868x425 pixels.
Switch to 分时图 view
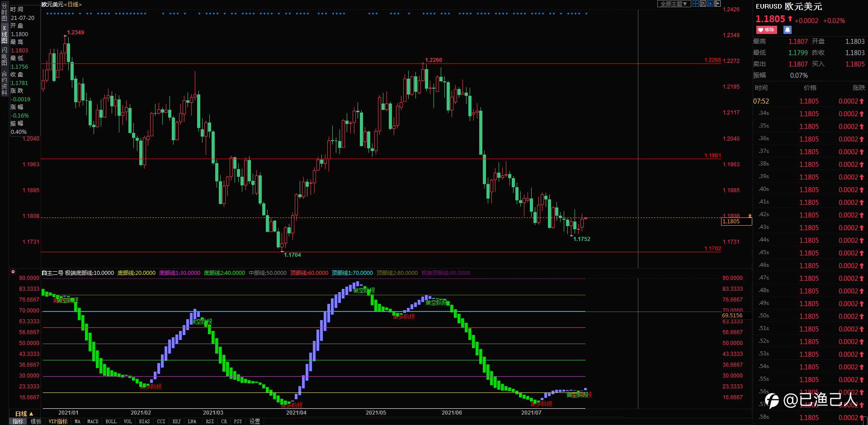click(5, 12)
